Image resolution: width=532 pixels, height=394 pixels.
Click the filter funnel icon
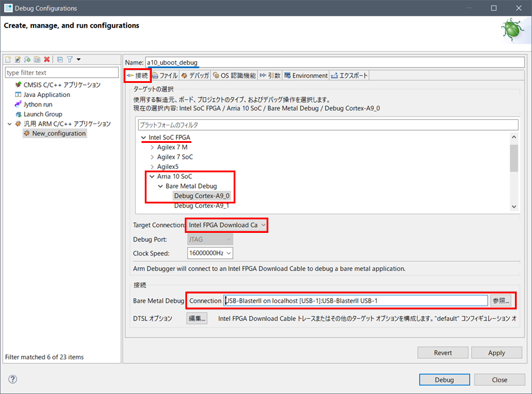(69, 59)
